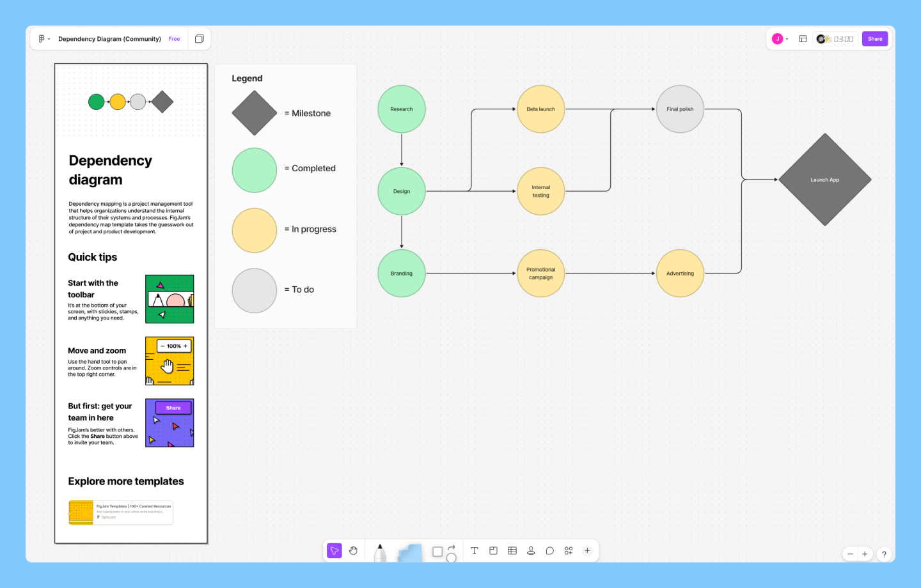Open the Comment bubble tool
The width and height of the screenshot is (921, 588).
point(549,550)
